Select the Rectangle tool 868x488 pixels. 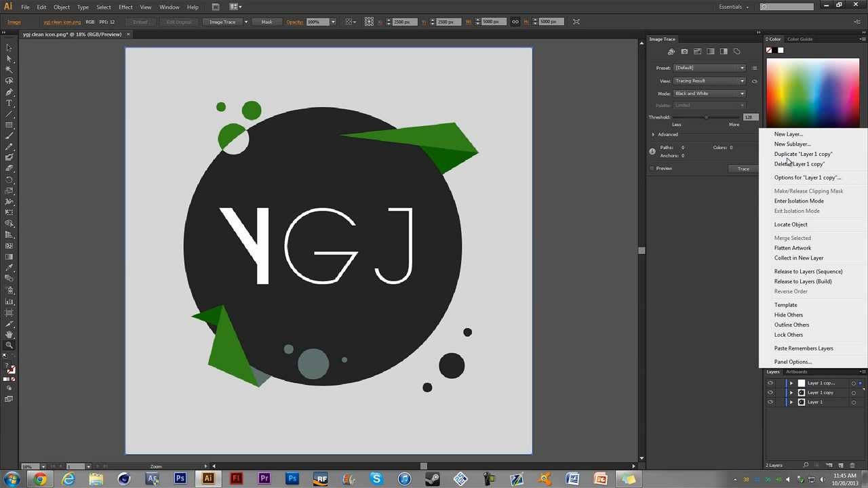(x=9, y=125)
